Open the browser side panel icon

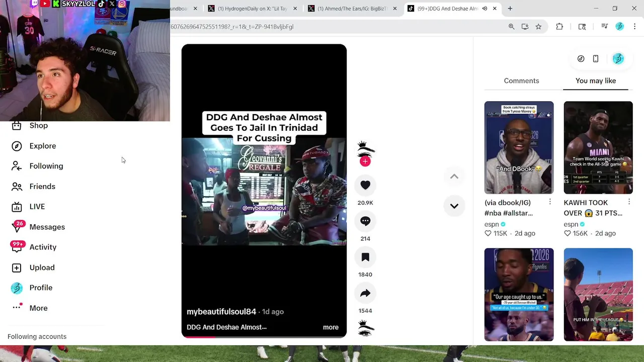point(582,27)
